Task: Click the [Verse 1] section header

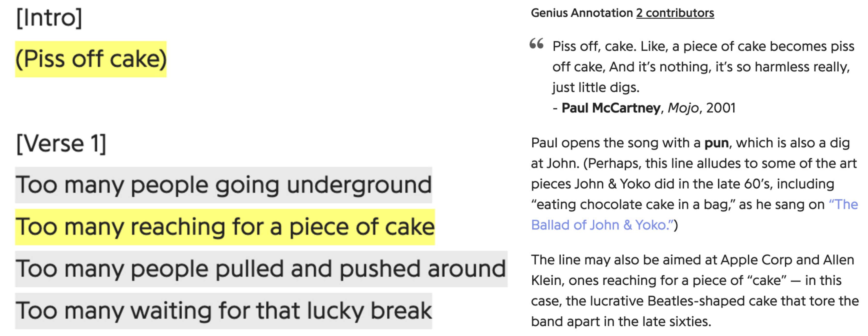Action: pos(61,144)
